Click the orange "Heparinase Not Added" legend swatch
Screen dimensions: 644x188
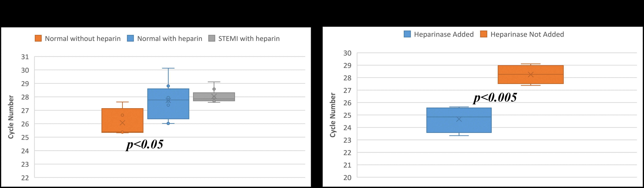tap(483, 34)
